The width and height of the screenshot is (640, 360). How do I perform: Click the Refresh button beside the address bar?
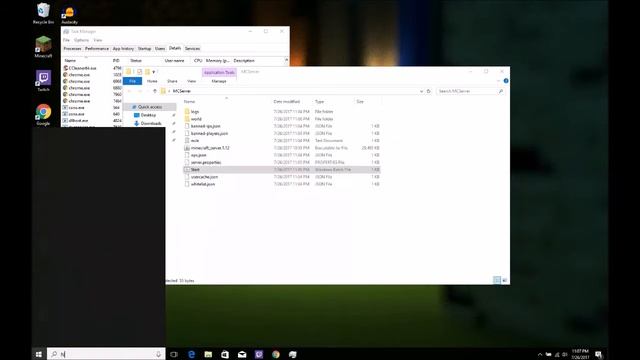(429, 91)
